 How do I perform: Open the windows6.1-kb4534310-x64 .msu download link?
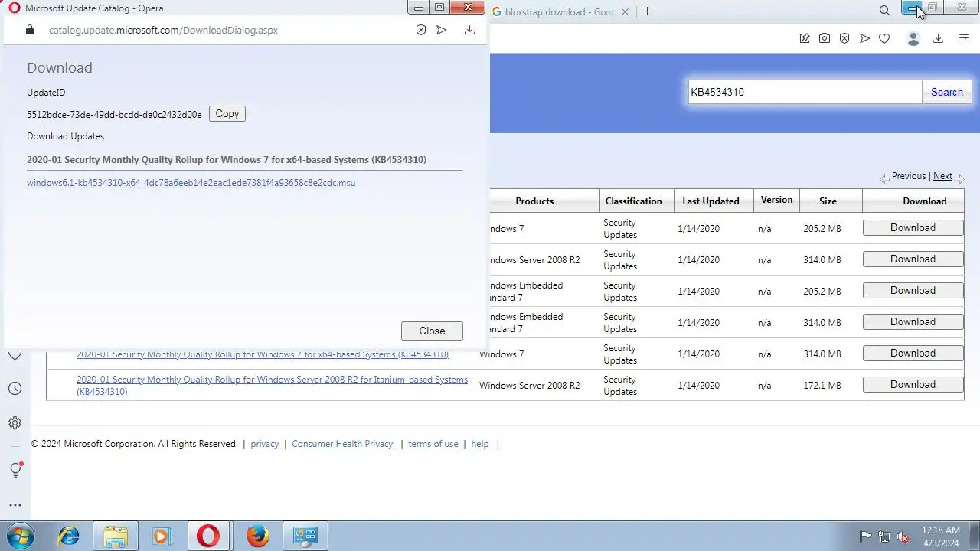pyautogui.click(x=191, y=183)
